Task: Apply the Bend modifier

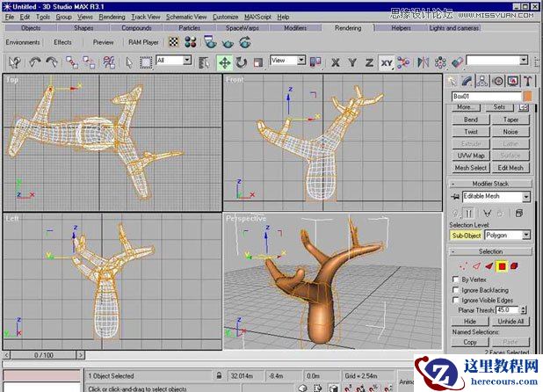Action: 471,120
